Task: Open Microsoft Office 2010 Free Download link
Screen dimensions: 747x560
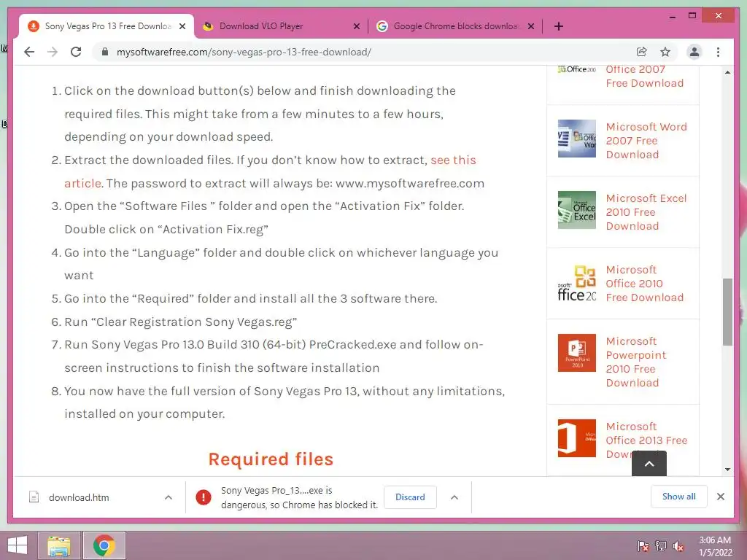Action: pyautogui.click(x=645, y=284)
